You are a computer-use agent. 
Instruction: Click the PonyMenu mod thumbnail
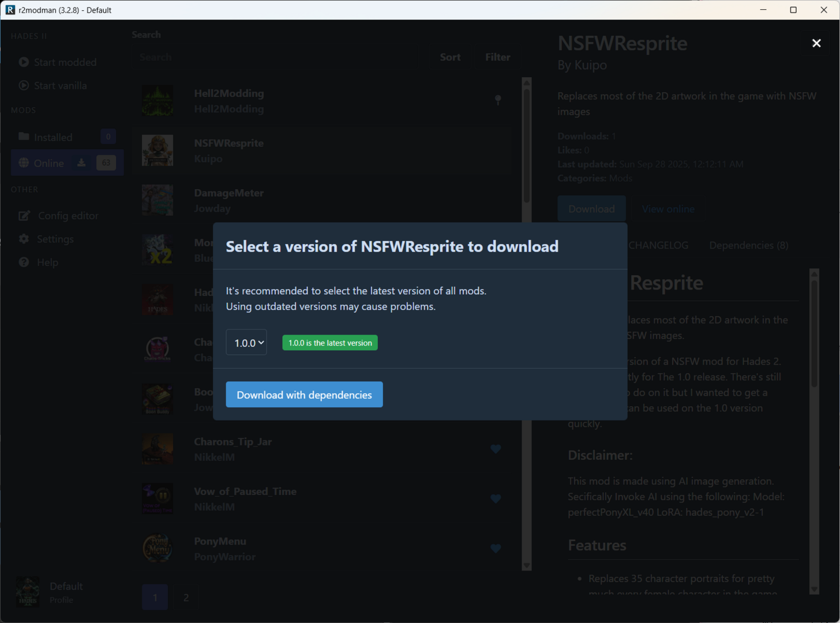(x=157, y=549)
